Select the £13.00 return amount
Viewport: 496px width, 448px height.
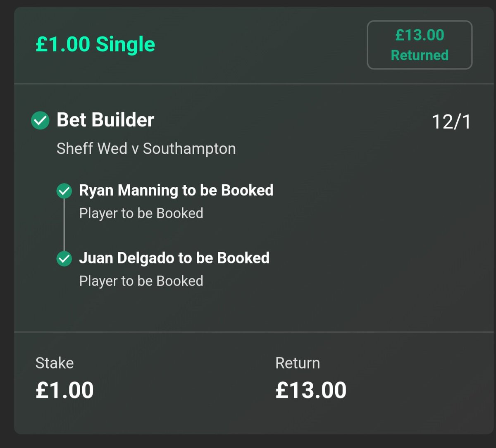tap(311, 391)
